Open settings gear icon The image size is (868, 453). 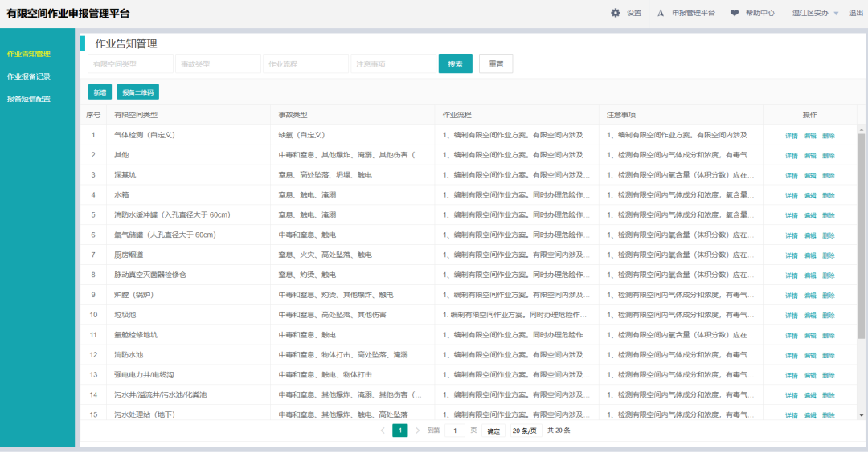point(615,13)
